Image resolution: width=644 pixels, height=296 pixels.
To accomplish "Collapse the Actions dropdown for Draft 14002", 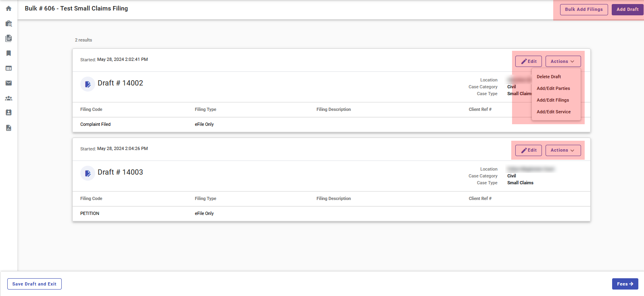I will pos(563,61).
